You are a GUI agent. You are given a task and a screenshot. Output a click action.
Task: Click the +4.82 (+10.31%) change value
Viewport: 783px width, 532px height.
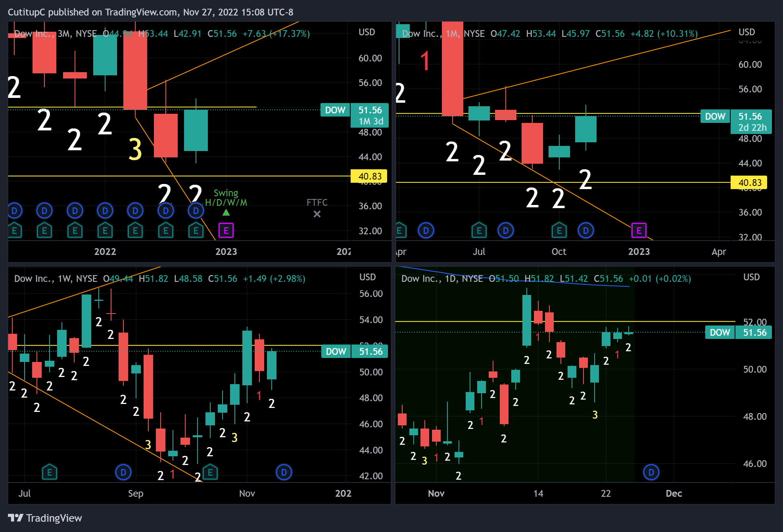pos(664,34)
